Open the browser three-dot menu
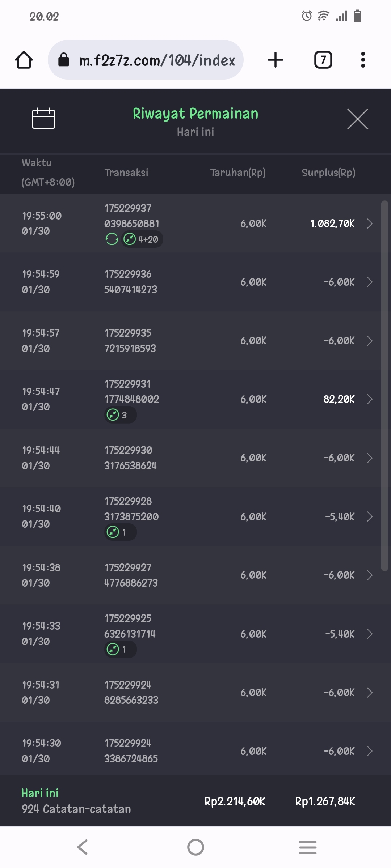 pyautogui.click(x=363, y=60)
